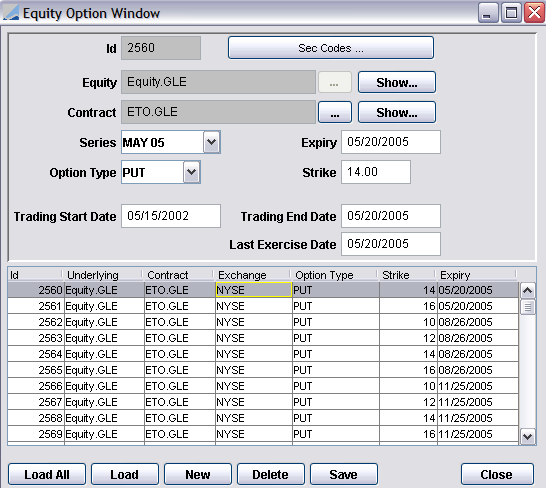This screenshot has height=488, width=546.
Task: Click the Last Exercise Date field
Action: pos(391,244)
